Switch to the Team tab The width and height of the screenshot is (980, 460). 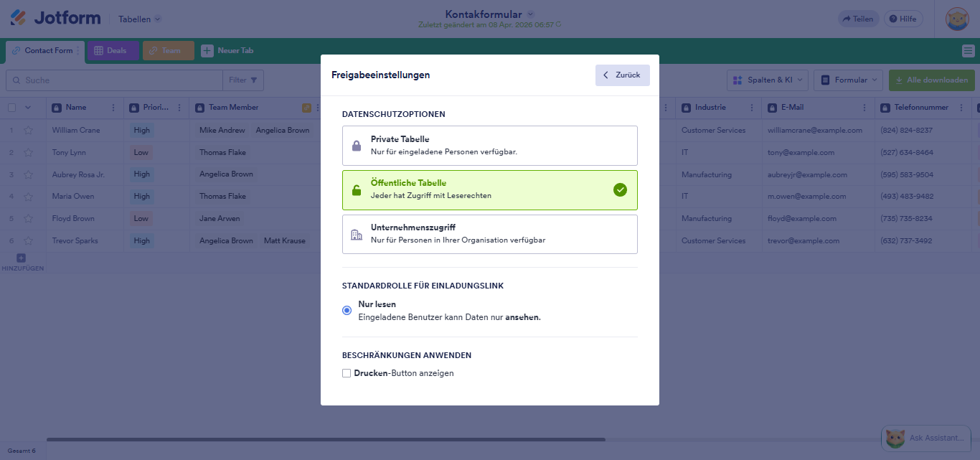click(168, 50)
